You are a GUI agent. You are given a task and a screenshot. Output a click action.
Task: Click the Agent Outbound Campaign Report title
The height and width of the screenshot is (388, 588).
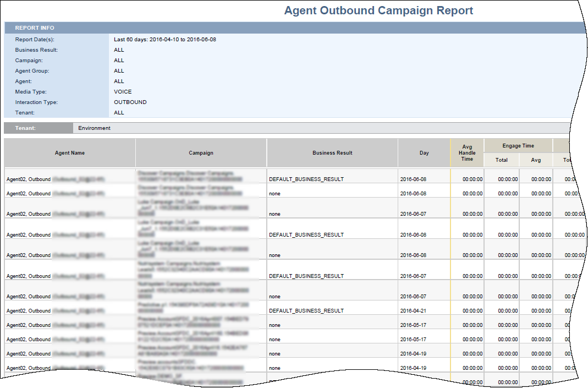click(x=378, y=10)
